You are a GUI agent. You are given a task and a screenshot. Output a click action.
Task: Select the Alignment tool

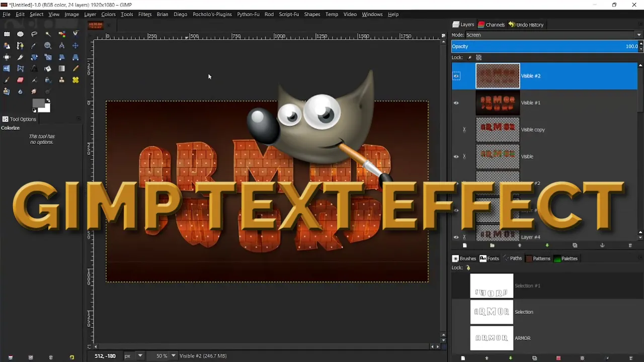[7, 57]
